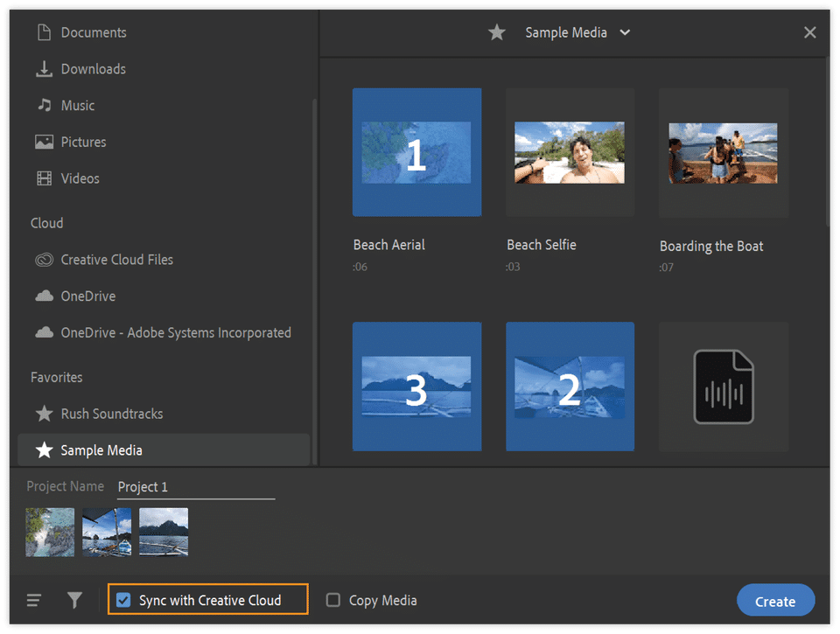Screen dimensions: 840x634
Task: Select the boat canopy thumbnail in the tray
Action: [107, 533]
